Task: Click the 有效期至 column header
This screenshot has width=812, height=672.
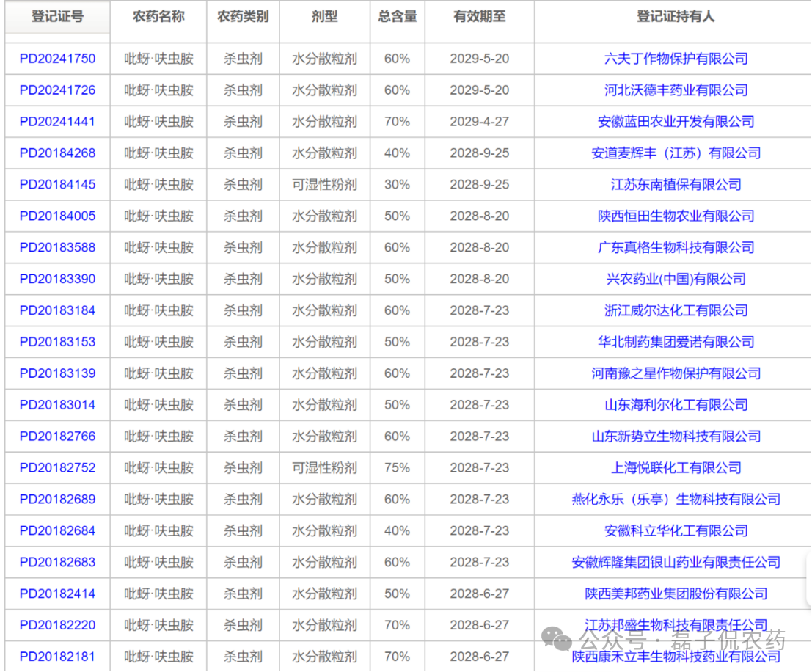Action: coord(480,17)
